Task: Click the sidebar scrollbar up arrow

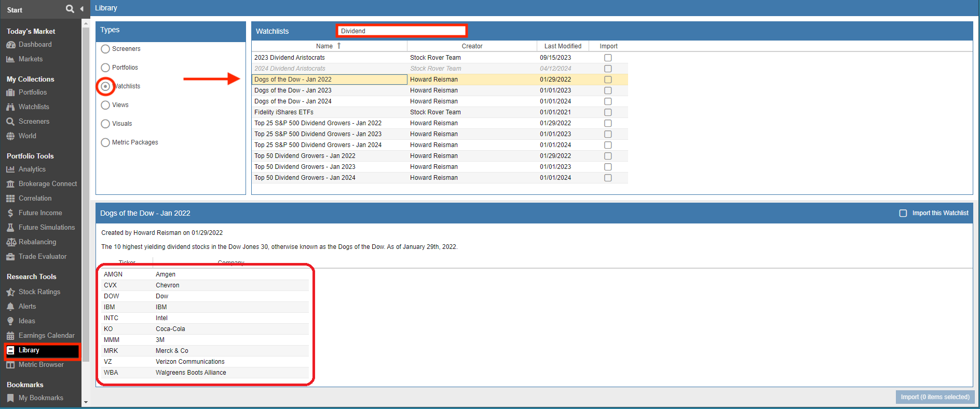Action: click(86, 23)
